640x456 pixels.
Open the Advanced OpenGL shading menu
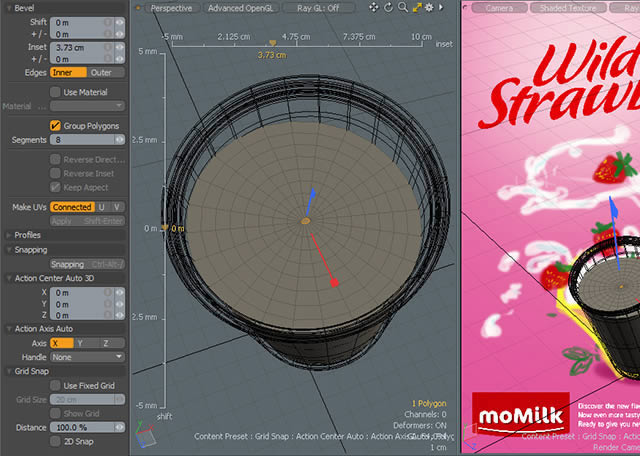pyautogui.click(x=243, y=8)
